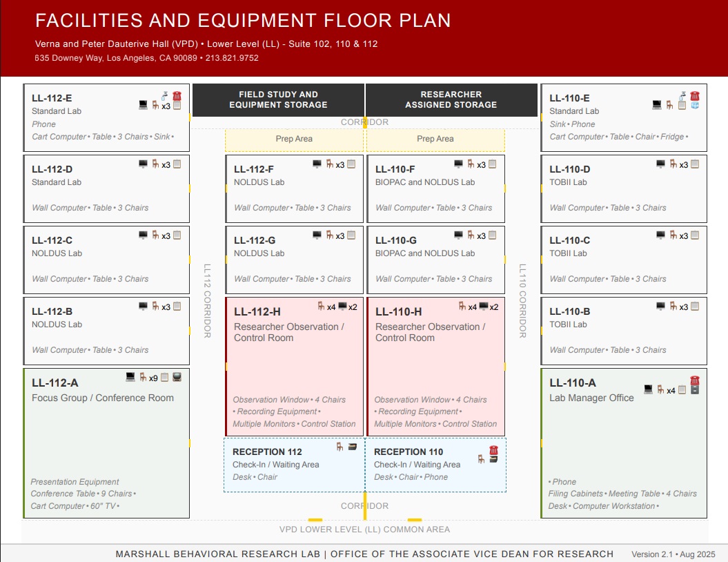Click the sink faucet icon in LL-110-E
Image resolution: width=728 pixels, height=562 pixels.
(x=682, y=97)
